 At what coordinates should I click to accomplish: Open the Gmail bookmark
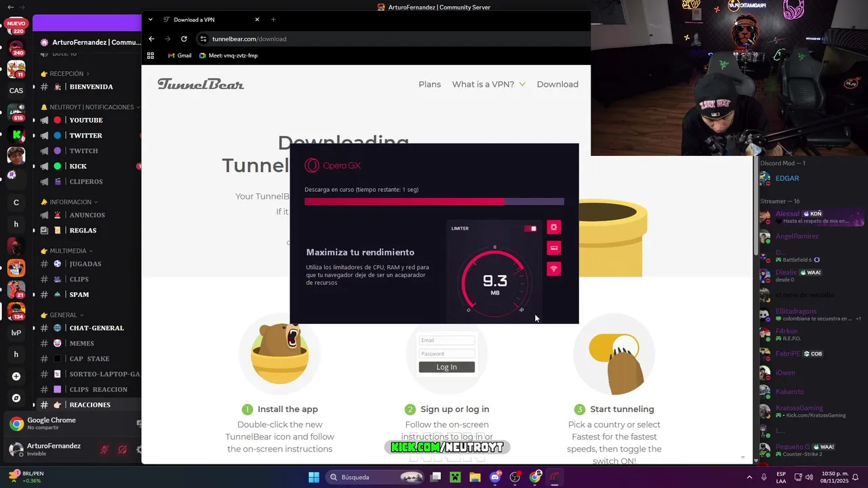coord(180,56)
